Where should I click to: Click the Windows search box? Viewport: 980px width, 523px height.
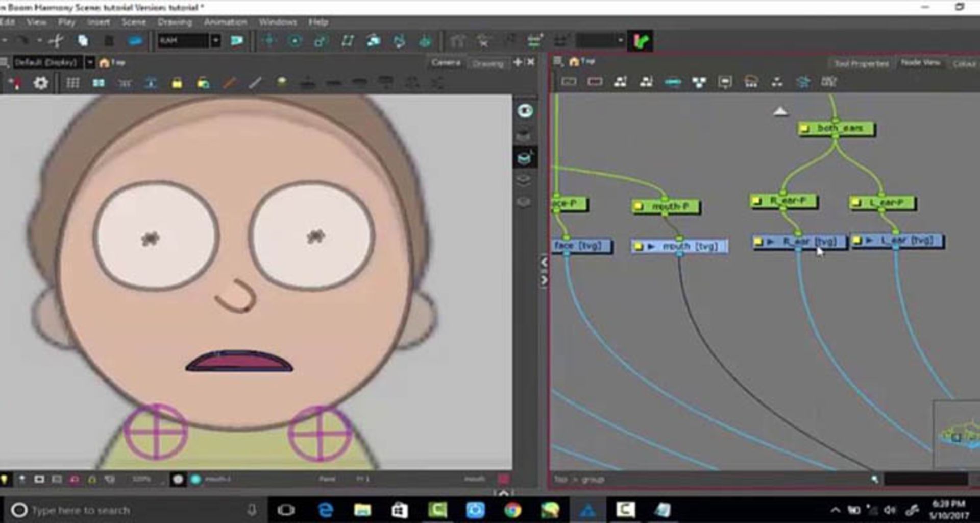pyautogui.click(x=134, y=510)
